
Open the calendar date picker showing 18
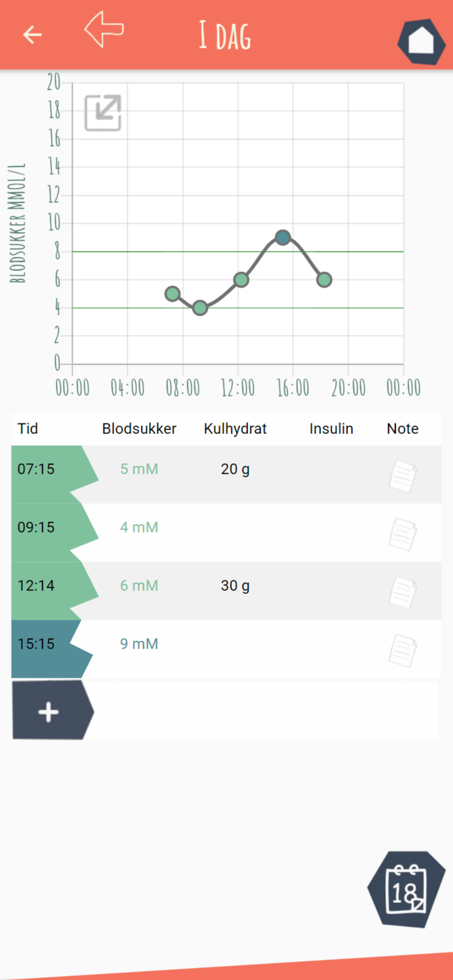407,889
